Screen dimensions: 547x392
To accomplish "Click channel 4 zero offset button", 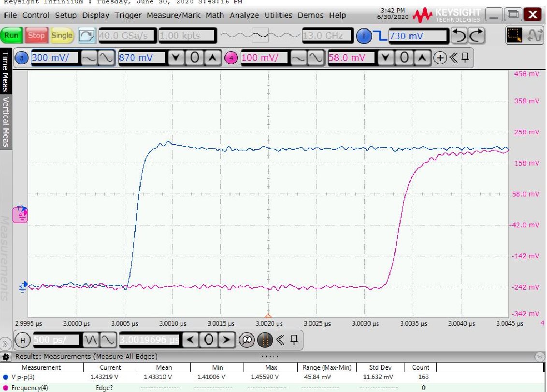I will tap(404, 58).
